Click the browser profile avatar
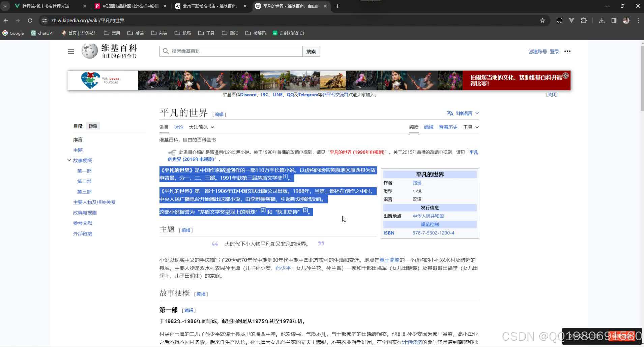This screenshot has width=644, height=347. click(626, 20)
